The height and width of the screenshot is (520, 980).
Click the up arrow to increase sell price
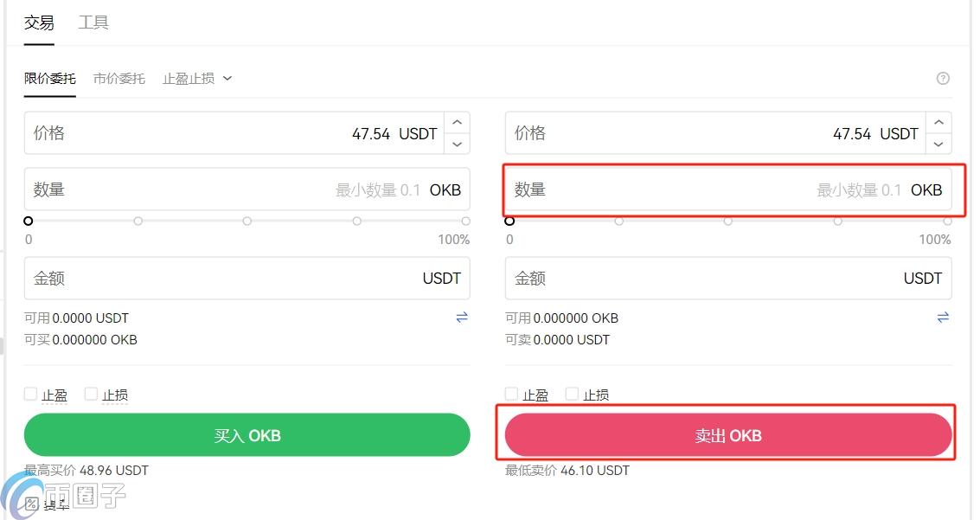coord(938,122)
